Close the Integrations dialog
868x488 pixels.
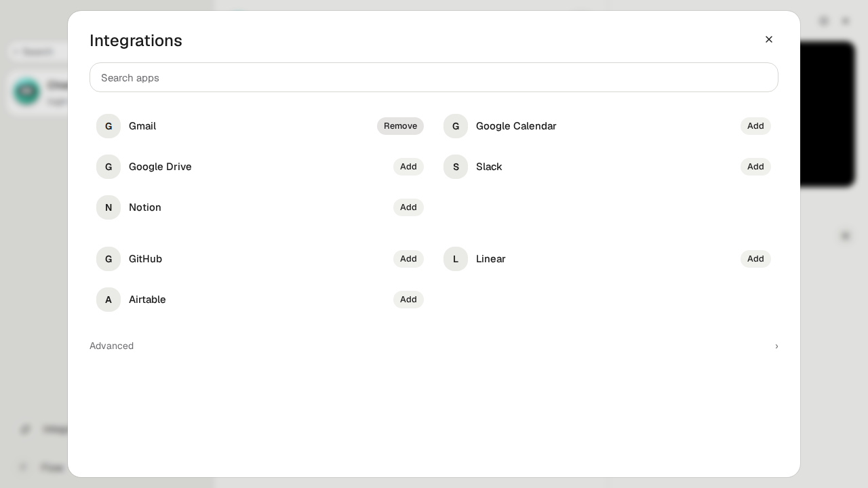pyautogui.click(x=769, y=39)
